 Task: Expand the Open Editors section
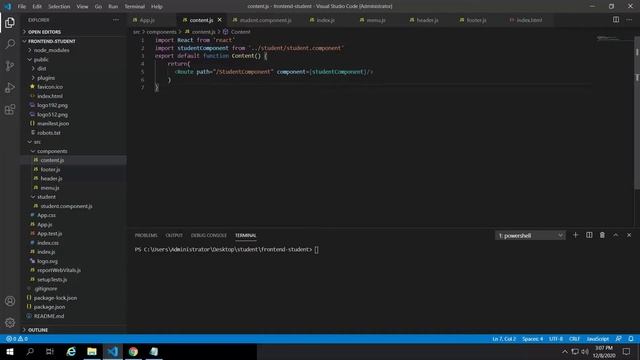pyautogui.click(x=44, y=32)
